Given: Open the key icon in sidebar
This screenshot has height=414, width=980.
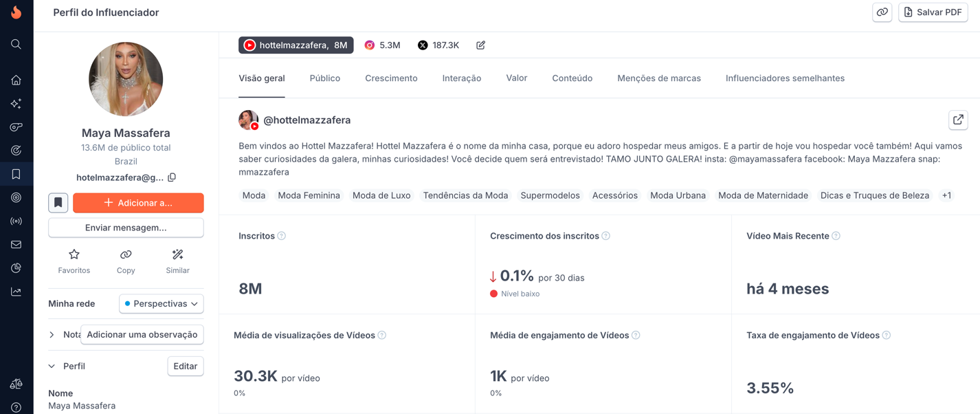Looking at the screenshot, I should [16, 127].
